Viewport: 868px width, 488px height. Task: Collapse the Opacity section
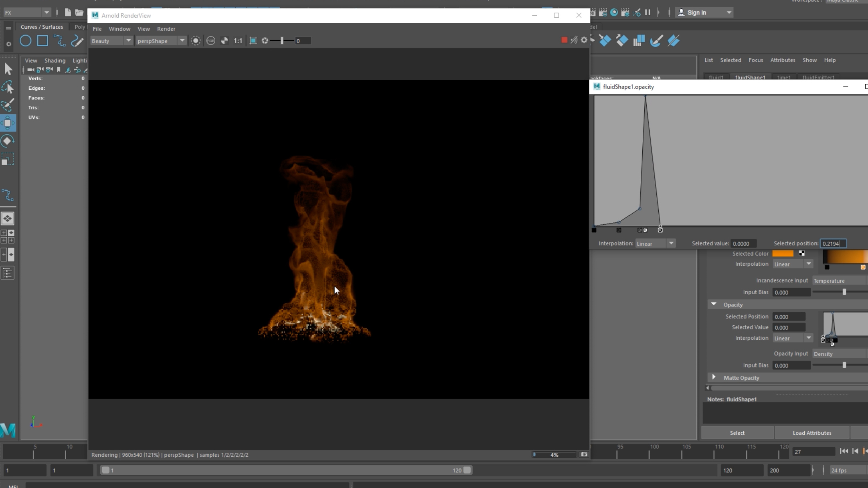click(714, 304)
